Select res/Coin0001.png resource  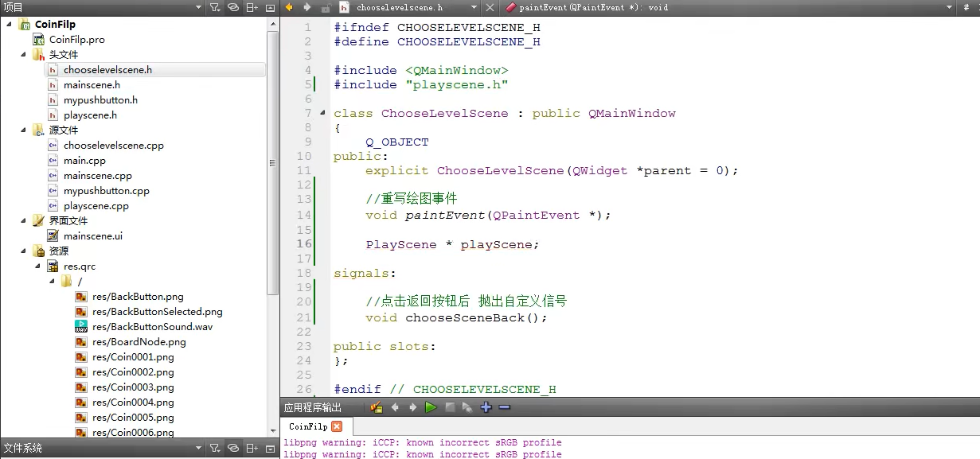133,357
